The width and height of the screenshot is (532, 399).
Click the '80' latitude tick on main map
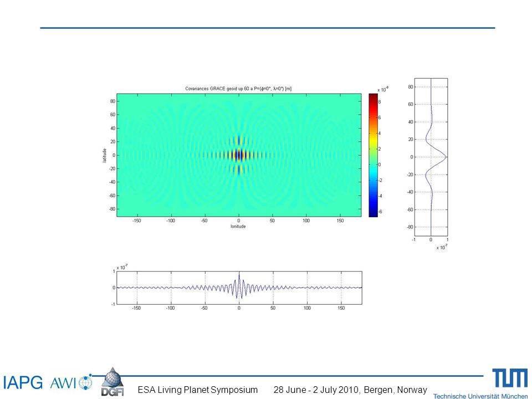(x=112, y=101)
